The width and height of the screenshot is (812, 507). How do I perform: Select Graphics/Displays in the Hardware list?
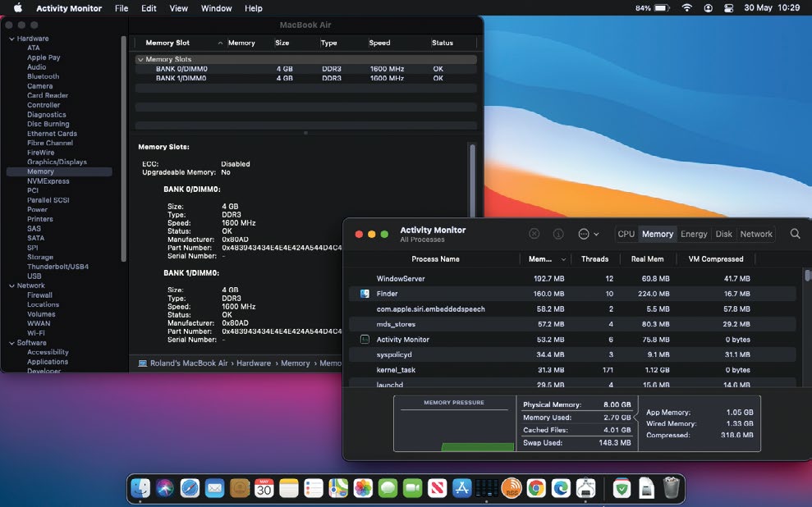(57, 162)
